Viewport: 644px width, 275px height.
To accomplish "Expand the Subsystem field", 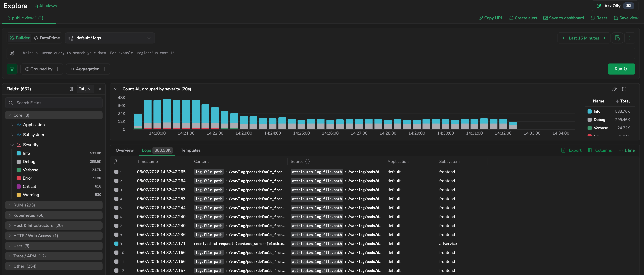I will click(x=12, y=135).
